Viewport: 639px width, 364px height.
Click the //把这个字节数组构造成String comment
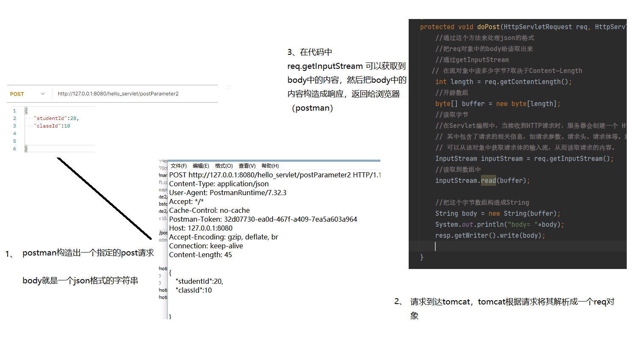482,202
